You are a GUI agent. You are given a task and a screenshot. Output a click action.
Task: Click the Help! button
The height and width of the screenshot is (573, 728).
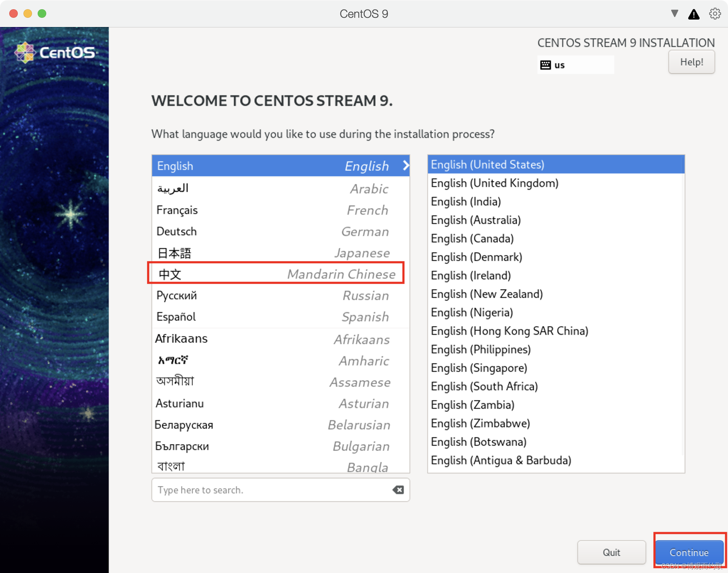pos(691,62)
